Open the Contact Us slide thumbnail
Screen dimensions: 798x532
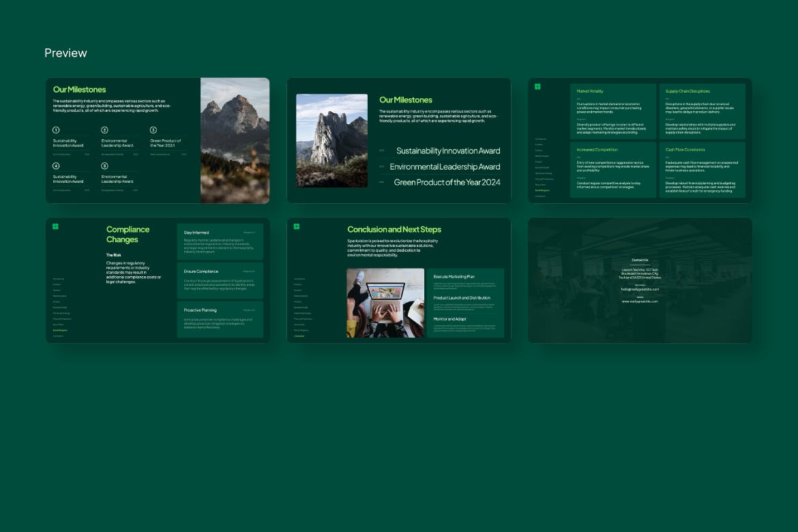[640, 280]
